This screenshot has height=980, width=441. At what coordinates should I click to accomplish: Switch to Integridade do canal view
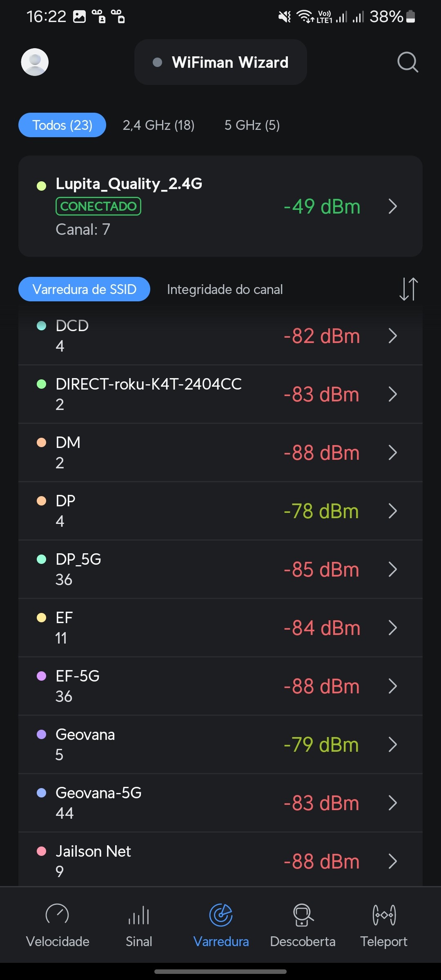tap(225, 290)
